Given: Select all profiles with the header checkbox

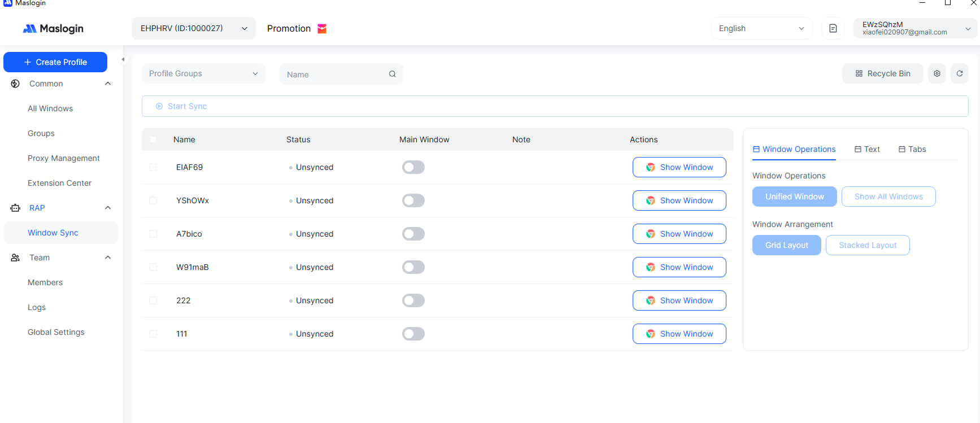Looking at the screenshot, I should [x=153, y=139].
